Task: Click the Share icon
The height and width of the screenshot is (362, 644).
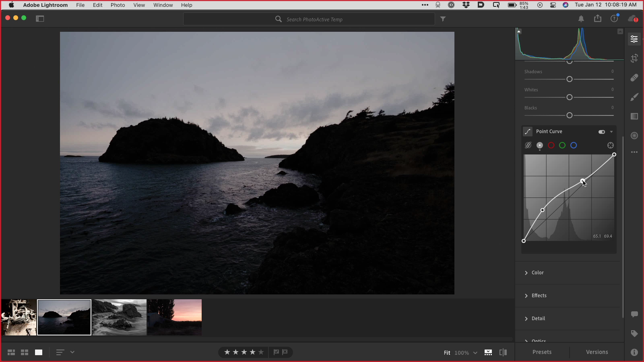Action: coord(598,19)
